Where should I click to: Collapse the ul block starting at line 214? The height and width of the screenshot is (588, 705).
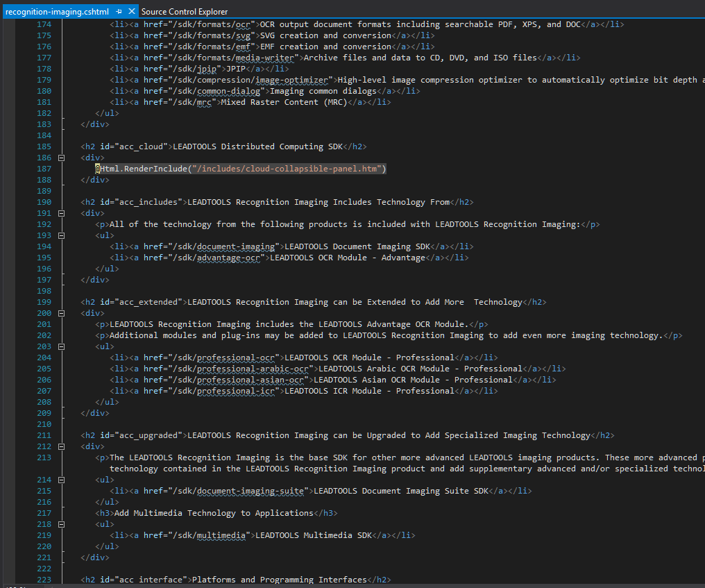(x=62, y=480)
